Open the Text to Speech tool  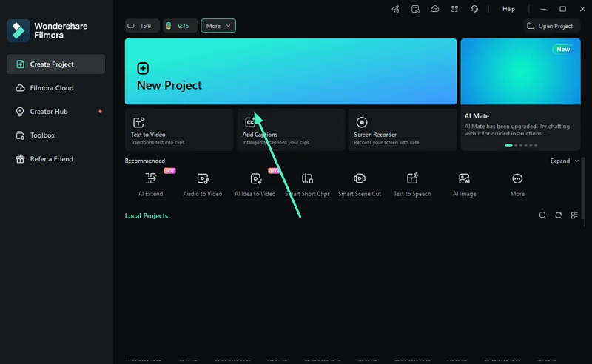412,185
